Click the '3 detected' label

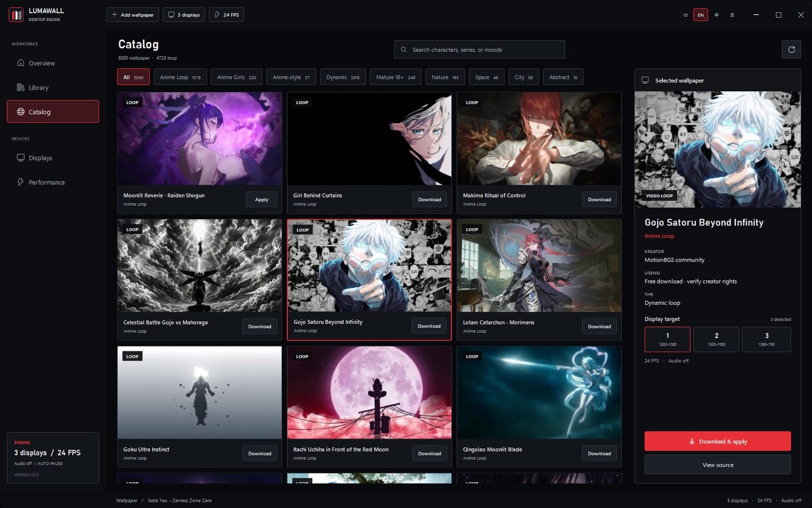coord(781,320)
